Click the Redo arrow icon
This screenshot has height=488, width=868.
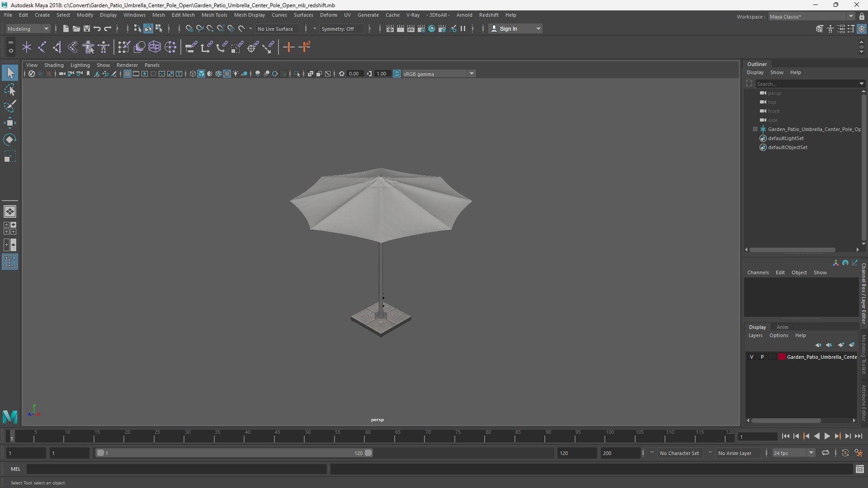[108, 28]
